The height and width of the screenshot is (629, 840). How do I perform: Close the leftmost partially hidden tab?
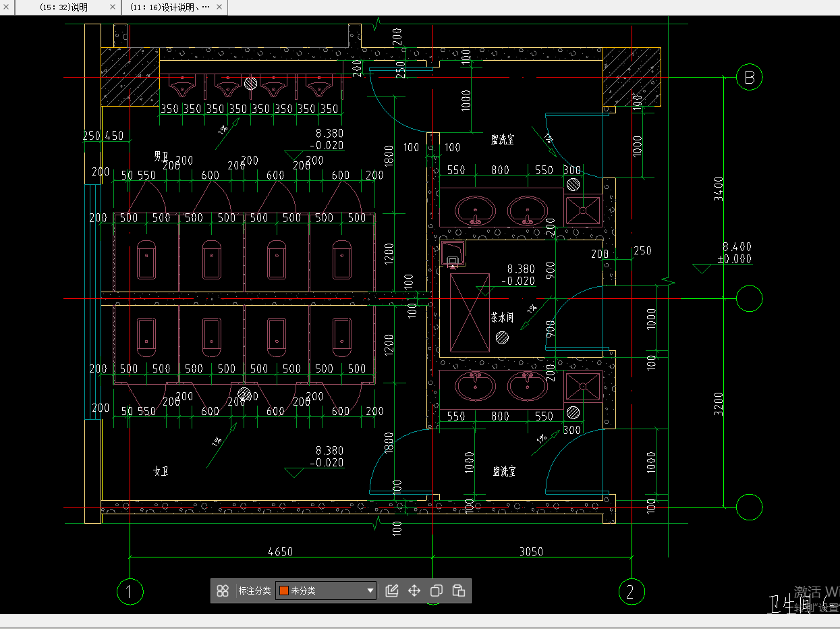pyautogui.click(x=5, y=7)
